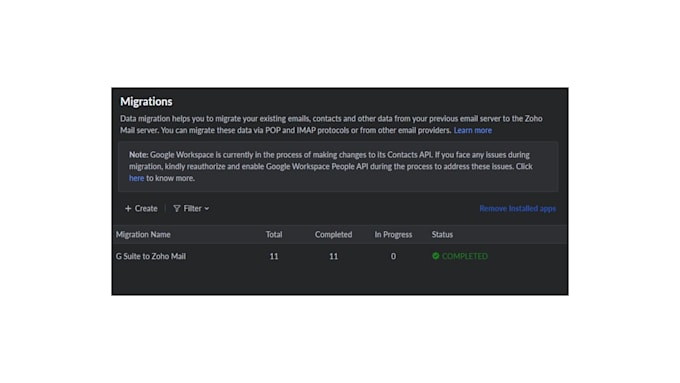The image size is (680, 383).
Task: Open the G Suite to Zoho Mail migration
Action: [x=150, y=256]
